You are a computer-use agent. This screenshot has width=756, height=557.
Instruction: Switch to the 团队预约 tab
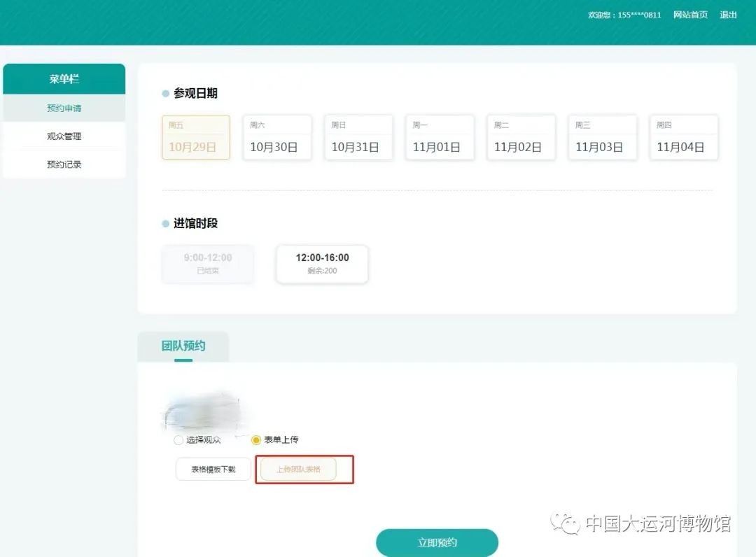click(x=183, y=346)
